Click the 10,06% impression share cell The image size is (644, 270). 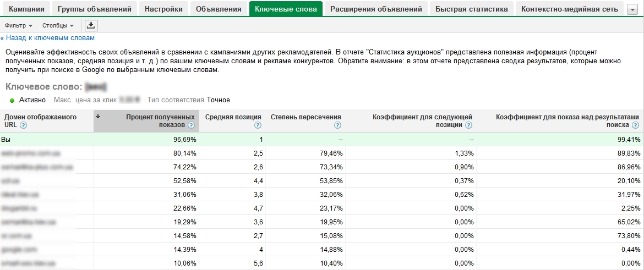[185, 263]
